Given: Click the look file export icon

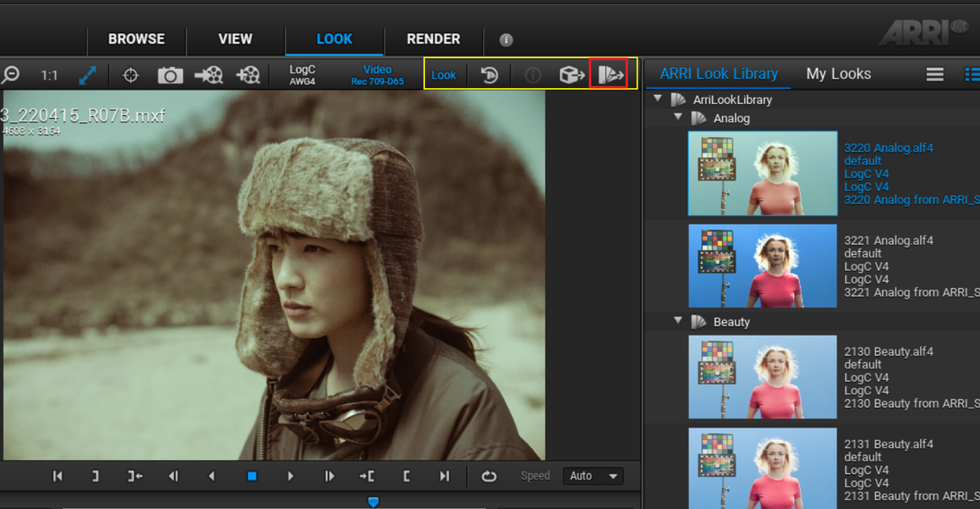Looking at the screenshot, I should click(609, 74).
